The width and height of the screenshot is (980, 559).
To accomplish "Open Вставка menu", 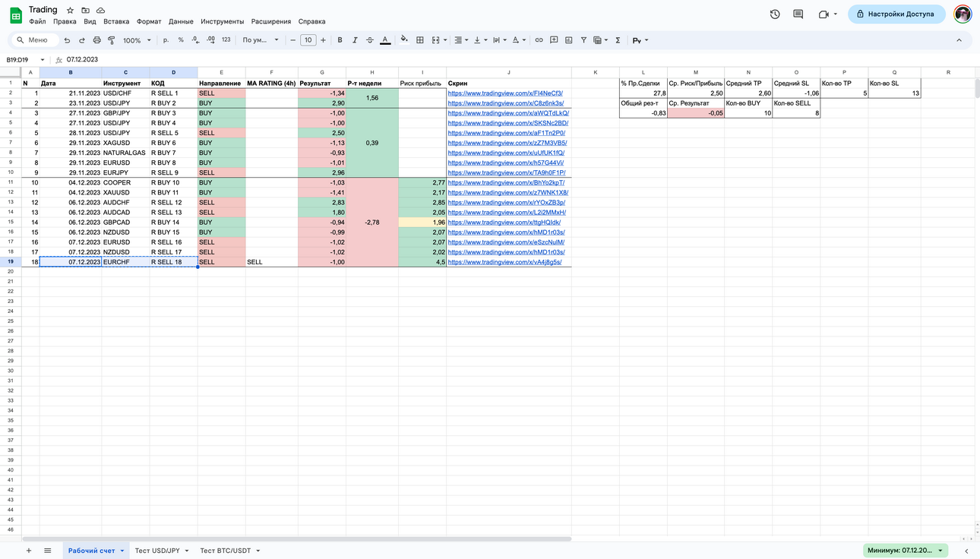I will [116, 21].
